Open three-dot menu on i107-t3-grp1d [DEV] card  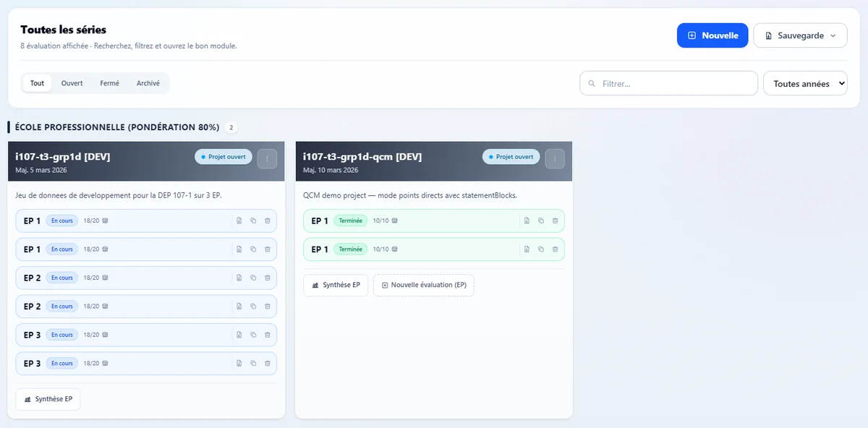[267, 158]
